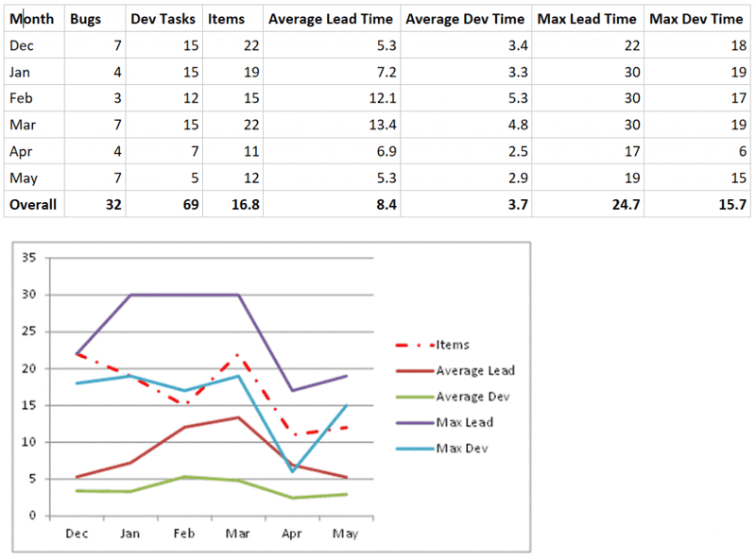Image resolution: width=756 pixels, height=560 pixels.
Task: Select Apr Max Lead Time 17
Action: (588, 151)
